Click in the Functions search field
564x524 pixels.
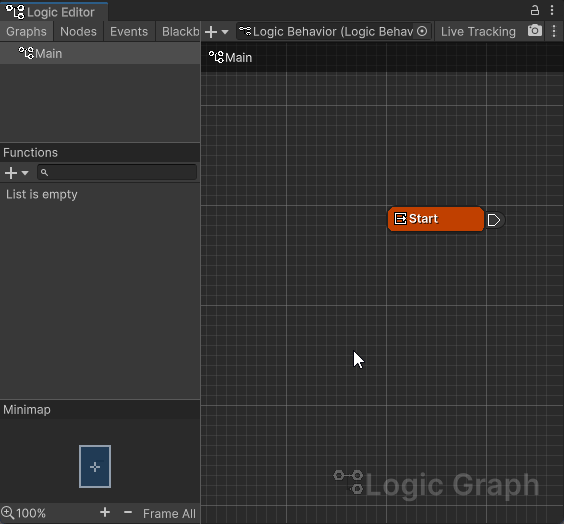click(x=117, y=172)
